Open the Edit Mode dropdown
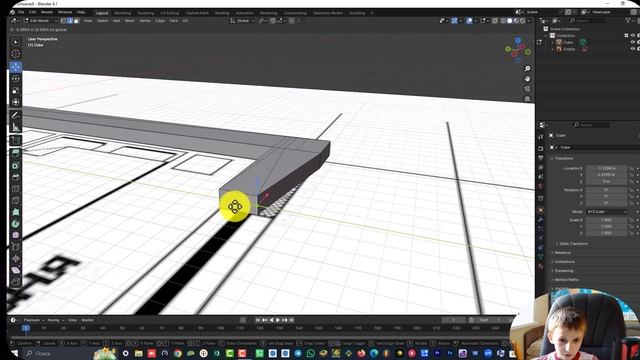 coord(40,20)
